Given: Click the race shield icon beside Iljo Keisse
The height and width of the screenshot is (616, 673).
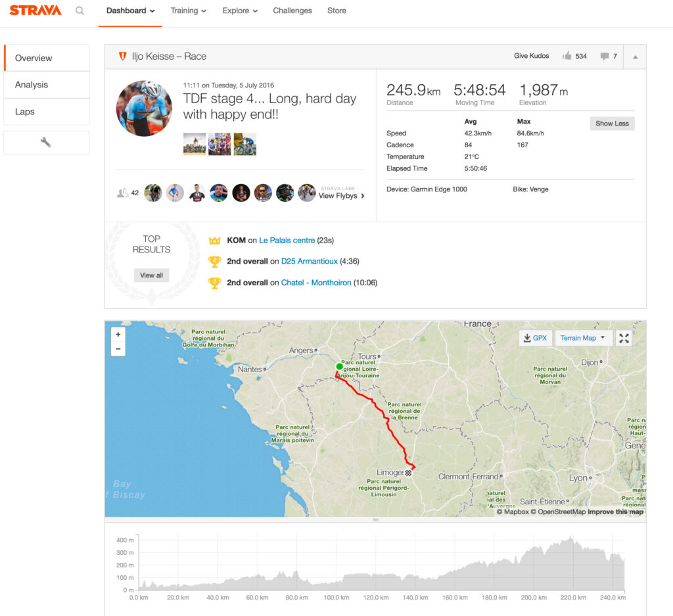Looking at the screenshot, I should pyautogui.click(x=123, y=57).
